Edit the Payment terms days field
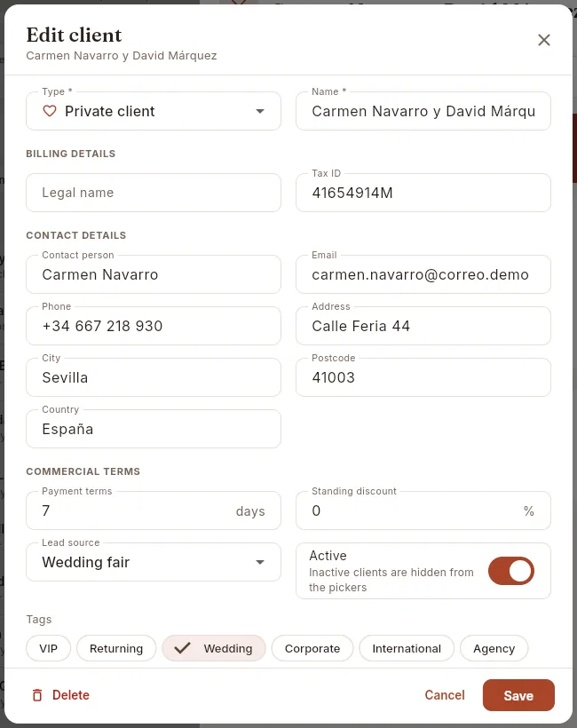The width and height of the screenshot is (577, 728). (154, 510)
